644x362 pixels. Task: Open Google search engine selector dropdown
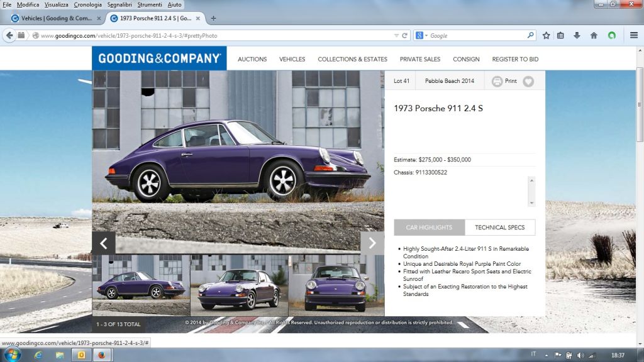tap(421, 36)
